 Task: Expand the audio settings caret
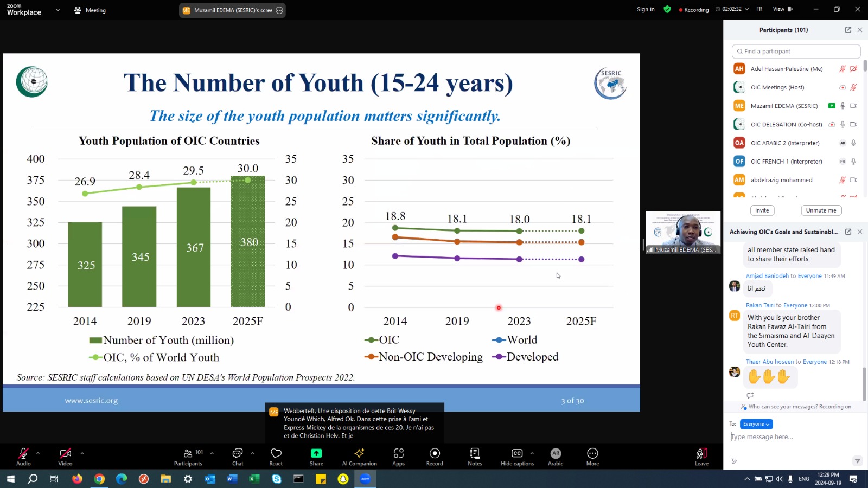38,453
